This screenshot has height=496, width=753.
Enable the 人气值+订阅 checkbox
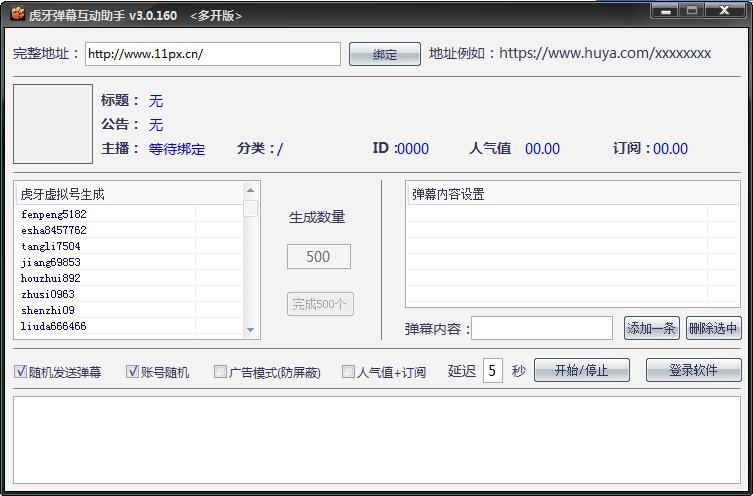coord(348,371)
